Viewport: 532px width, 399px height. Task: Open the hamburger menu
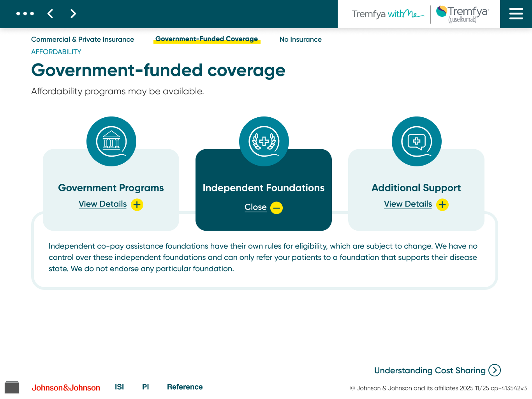tap(516, 14)
